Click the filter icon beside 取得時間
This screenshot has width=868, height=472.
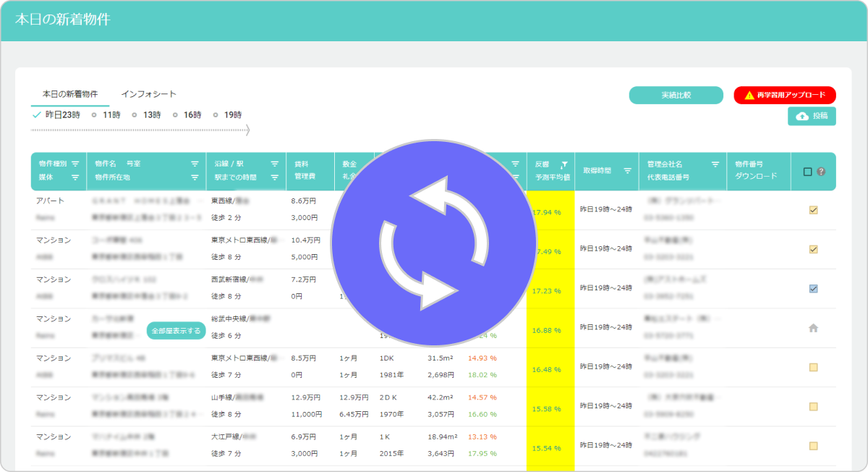pos(627,171)
